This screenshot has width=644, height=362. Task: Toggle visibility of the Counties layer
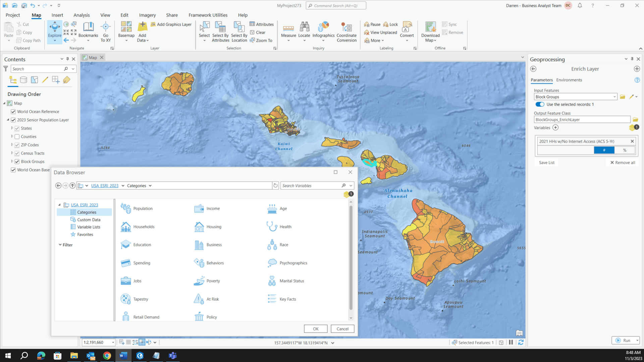pos(17,136)
